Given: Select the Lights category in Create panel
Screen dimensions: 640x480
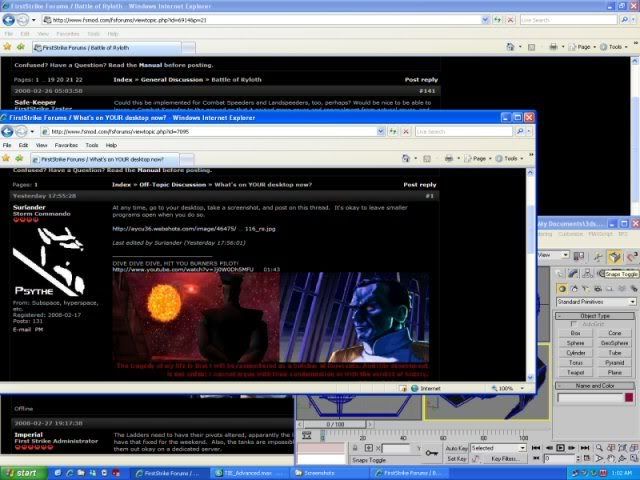Looking at the screenshot, I should (x=586, y=289).
